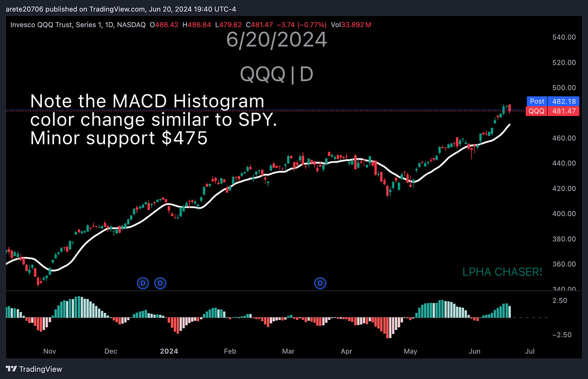
Task: Click the Feb time axis label
Action: (230, 352)
